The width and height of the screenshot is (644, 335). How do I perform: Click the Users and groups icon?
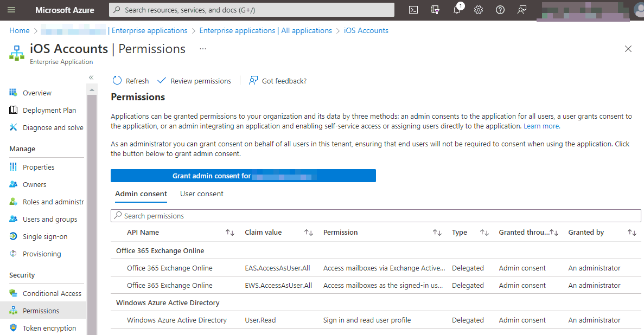click(13, 219)
